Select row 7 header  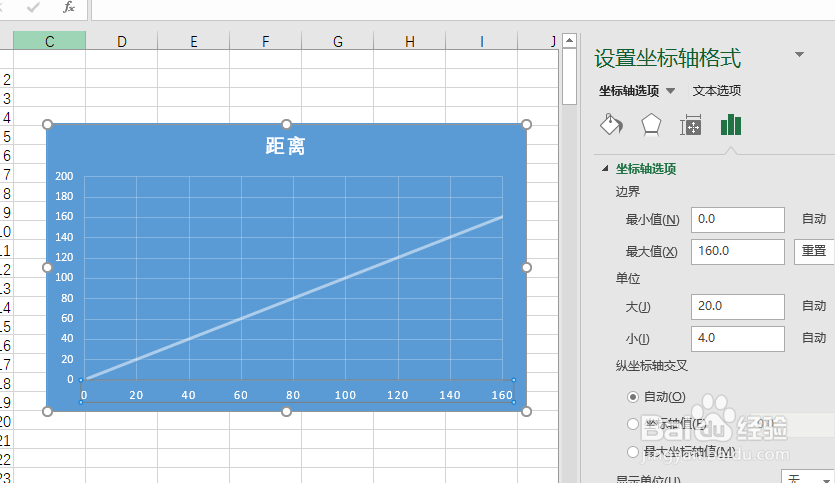pyautogui.click(x=6, y=175)
